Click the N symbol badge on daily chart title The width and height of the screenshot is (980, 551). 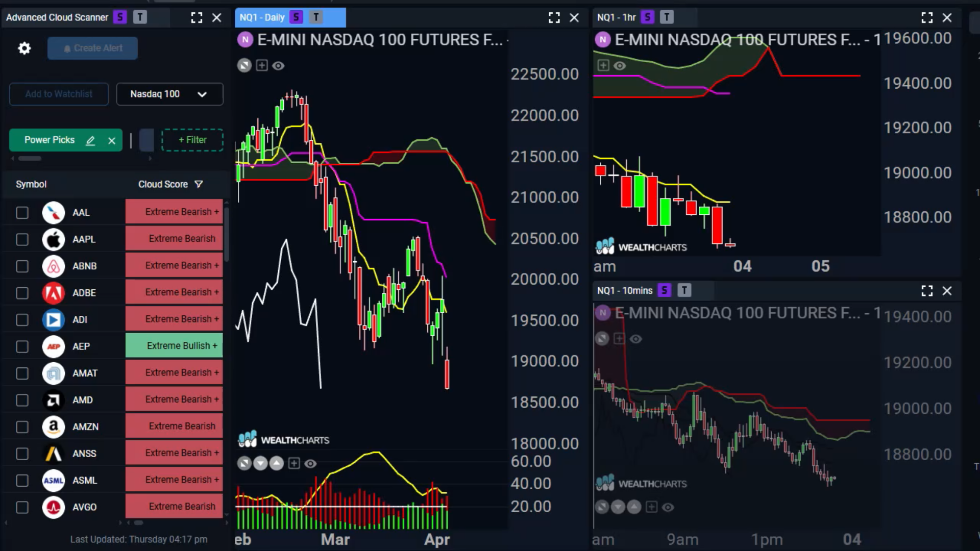[x=246, y=40]
